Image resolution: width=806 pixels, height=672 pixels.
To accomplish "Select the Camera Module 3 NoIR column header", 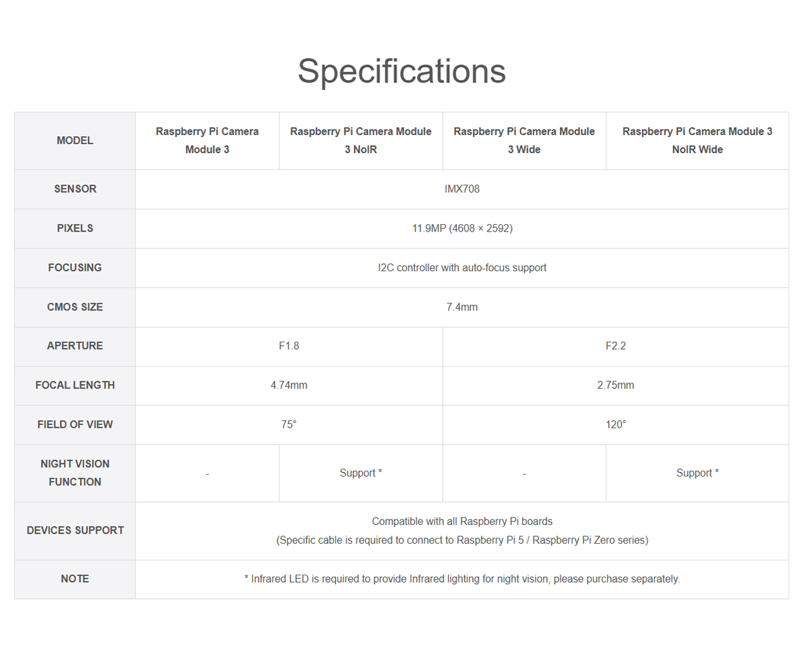I will 361,140.
